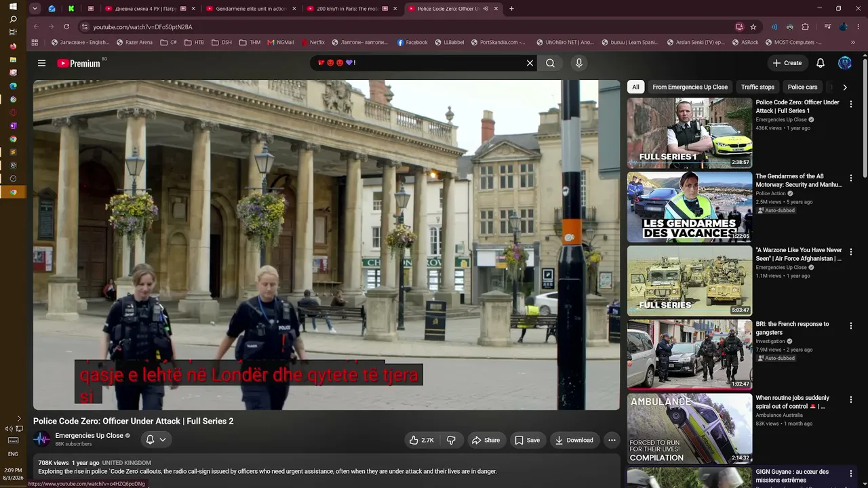Show hidden bookmarks with the chevron
Viewport: 868px width, 488px height.
click(853, 42)
